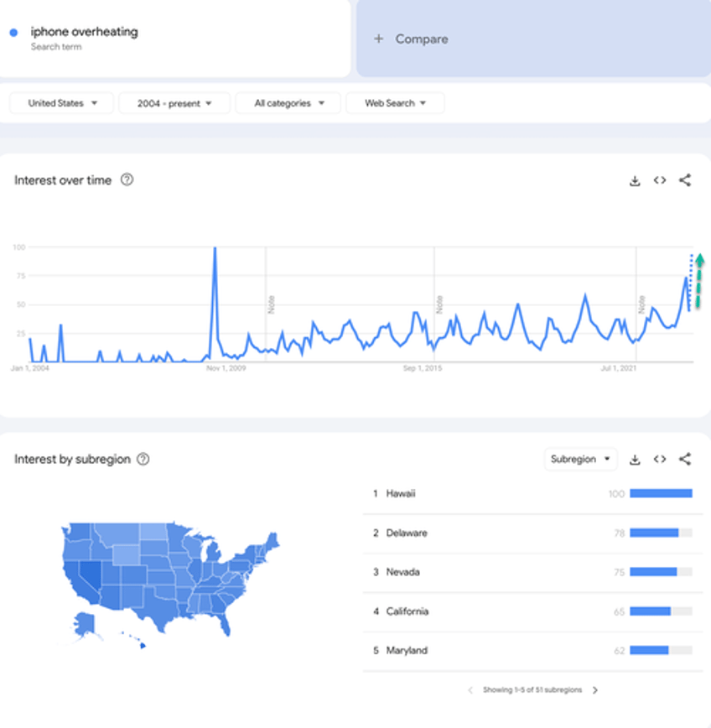The image size is (711, 728).
Task: Select Hawaii in the subregion list
Action: (x=401, y=494)
